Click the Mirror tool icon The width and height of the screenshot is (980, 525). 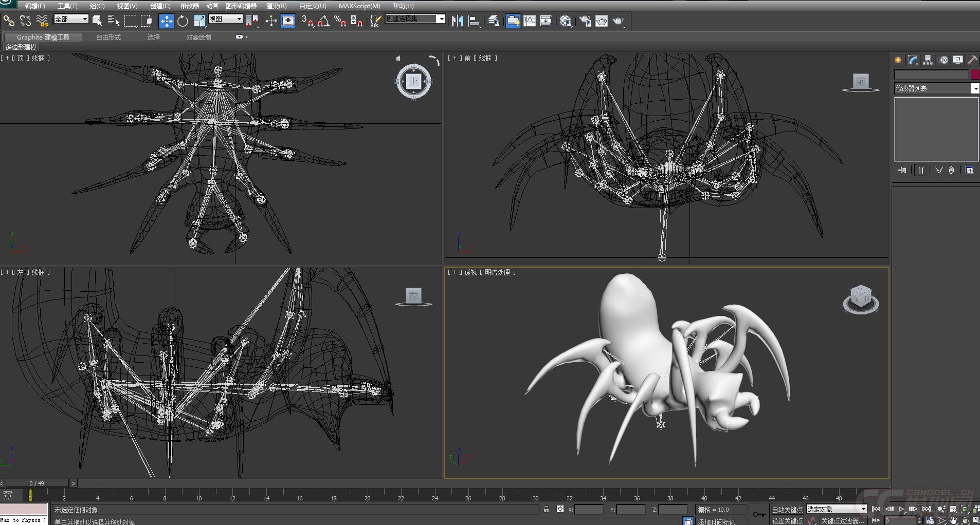coord(457,21)
